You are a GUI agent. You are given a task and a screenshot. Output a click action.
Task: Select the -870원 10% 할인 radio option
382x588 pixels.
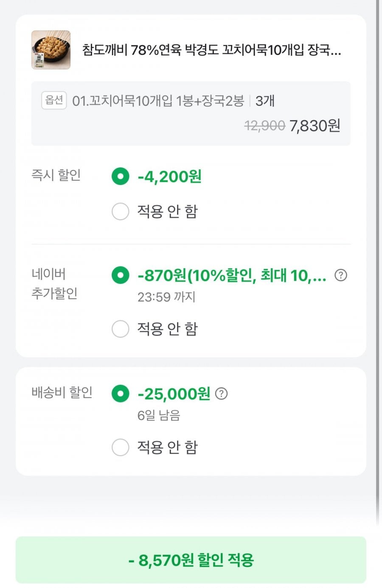click(x=120, y=275)
